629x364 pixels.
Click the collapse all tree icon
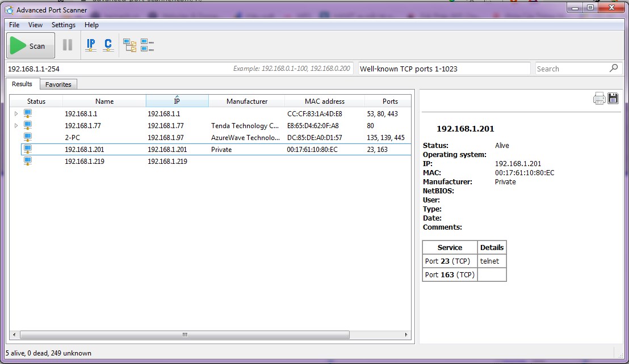tap(147, 45)
